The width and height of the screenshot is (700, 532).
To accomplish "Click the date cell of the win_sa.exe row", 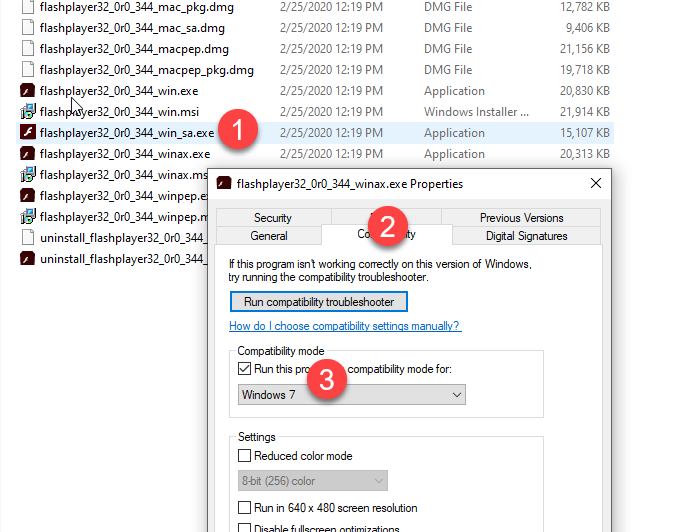I will point(331,133).
